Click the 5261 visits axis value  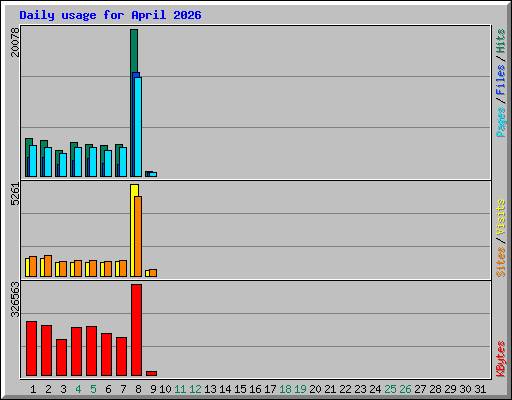click(x=15, y=194)
